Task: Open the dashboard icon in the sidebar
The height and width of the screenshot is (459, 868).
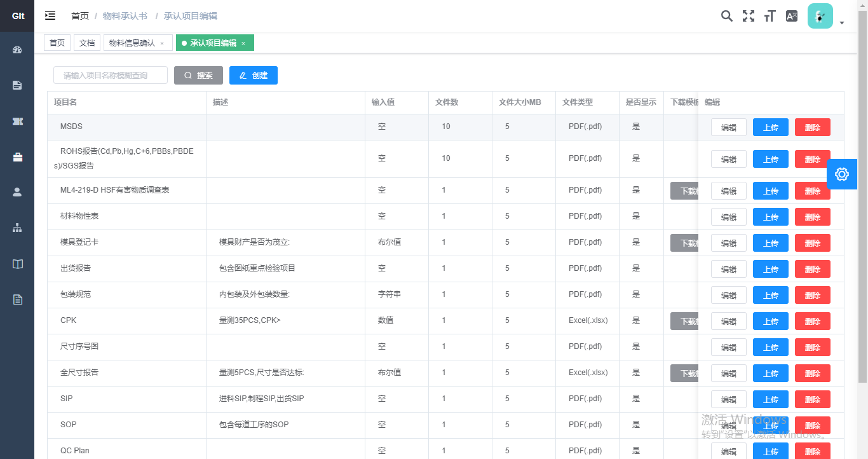Action: pos(17,50)
